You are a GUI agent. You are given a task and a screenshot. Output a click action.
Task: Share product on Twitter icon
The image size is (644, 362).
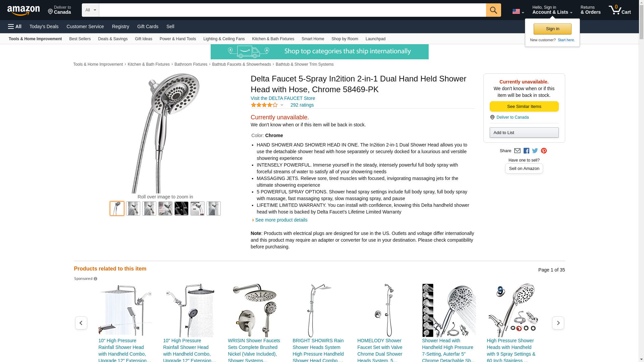tap(535, 151)
